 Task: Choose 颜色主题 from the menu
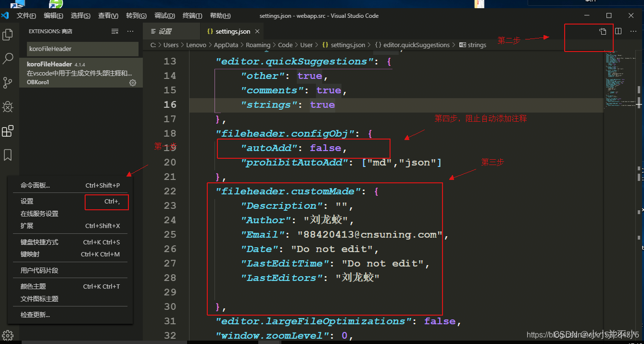[x=70, y=286]
